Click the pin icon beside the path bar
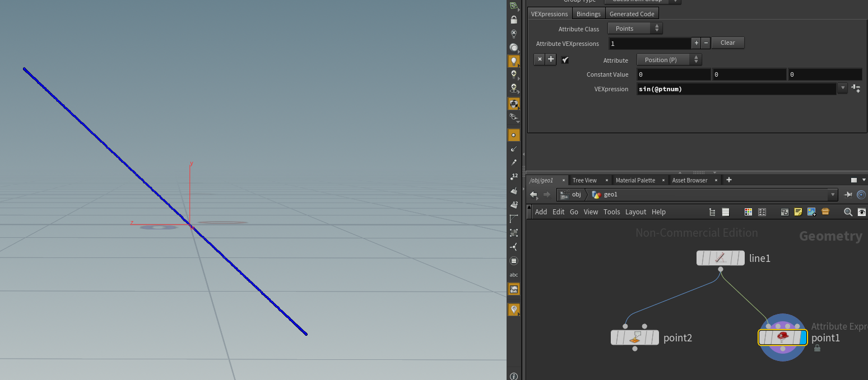Image resolution: width=868 pixels, height=380 pixels. 848,195
